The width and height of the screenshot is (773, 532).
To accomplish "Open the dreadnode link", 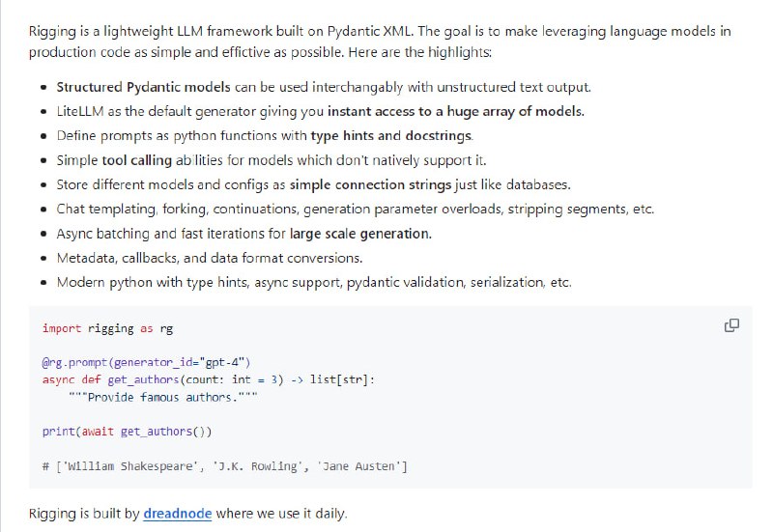I will [177, 514].
